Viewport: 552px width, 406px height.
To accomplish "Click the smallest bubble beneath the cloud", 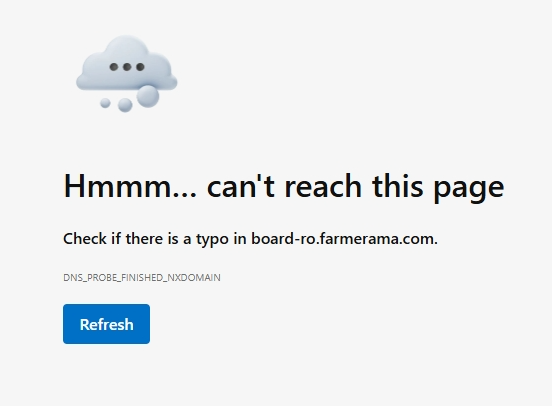I will coord(105,103).
